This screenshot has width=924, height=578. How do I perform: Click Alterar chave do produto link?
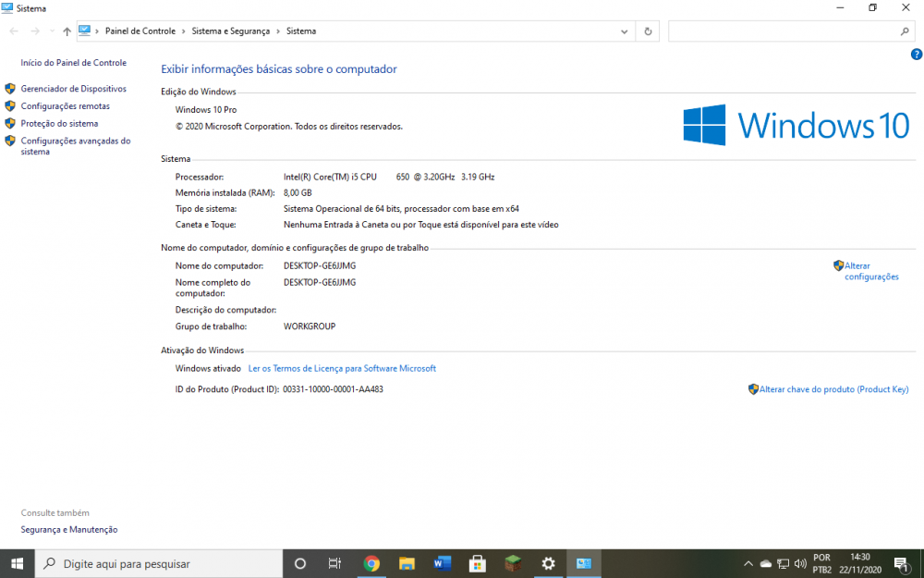833,389
